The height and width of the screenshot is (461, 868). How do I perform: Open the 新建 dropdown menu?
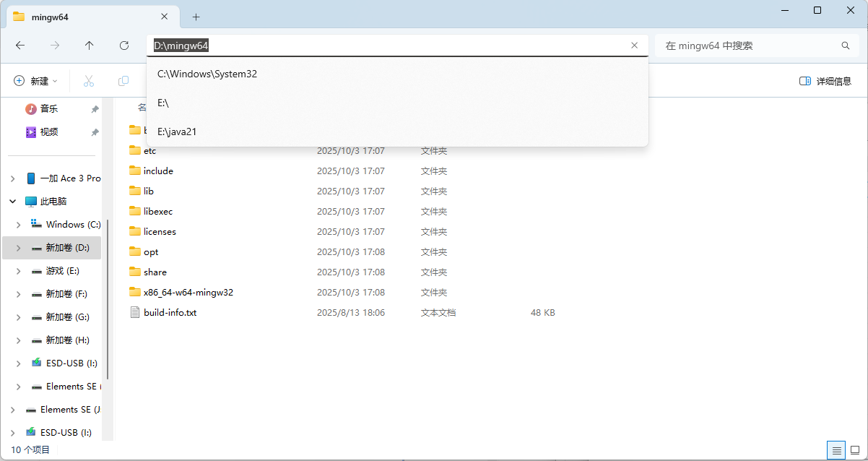click(x=36, y=81)
